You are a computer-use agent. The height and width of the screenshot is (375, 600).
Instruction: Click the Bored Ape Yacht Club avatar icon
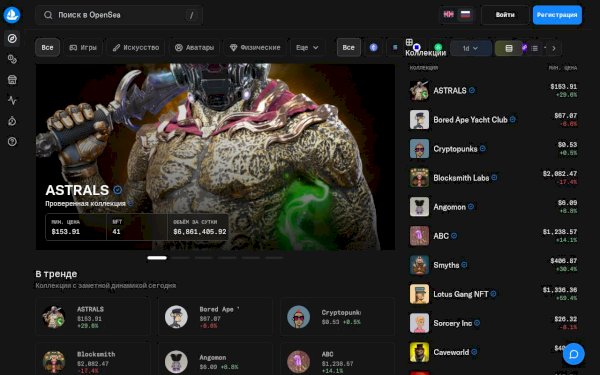tap(419, 120)
